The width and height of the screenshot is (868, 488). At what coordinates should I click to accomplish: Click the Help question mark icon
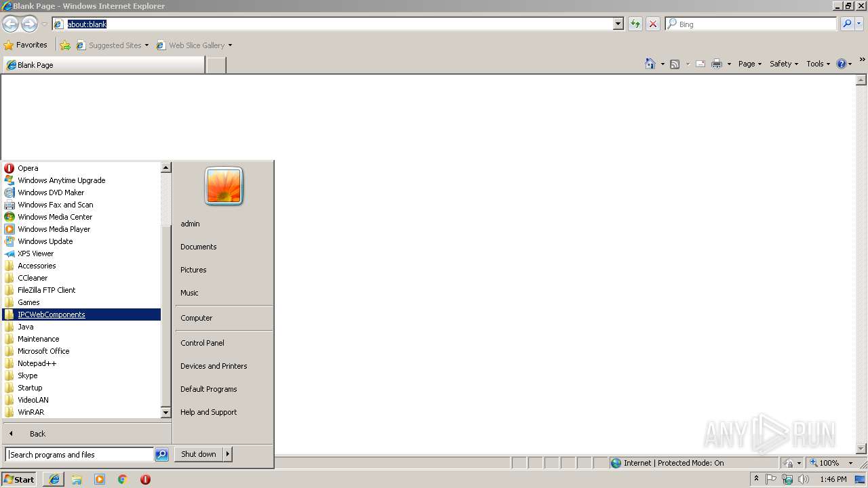coord(842,64)
